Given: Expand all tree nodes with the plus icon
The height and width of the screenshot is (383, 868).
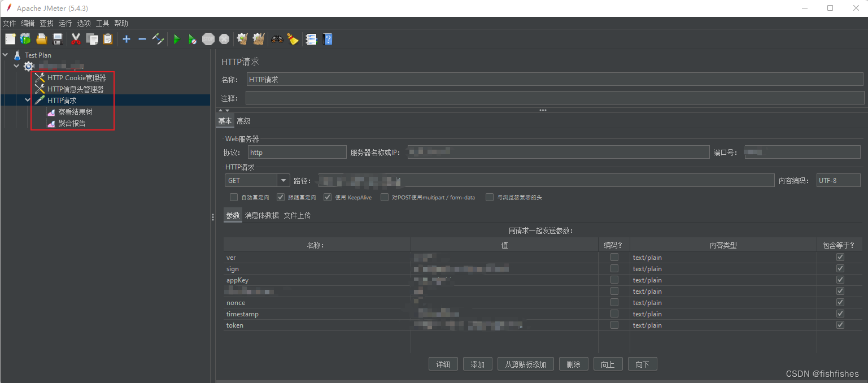Looking at the screenshot, I should pyautogui.click(x=127, y=39).
